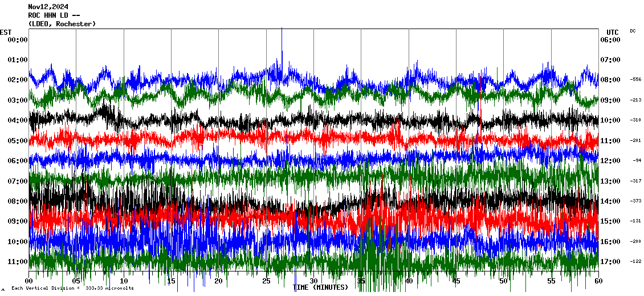Select the UTC time zone header
The height and width of the screenshot is (296, 644).
[x=612, y=32]
